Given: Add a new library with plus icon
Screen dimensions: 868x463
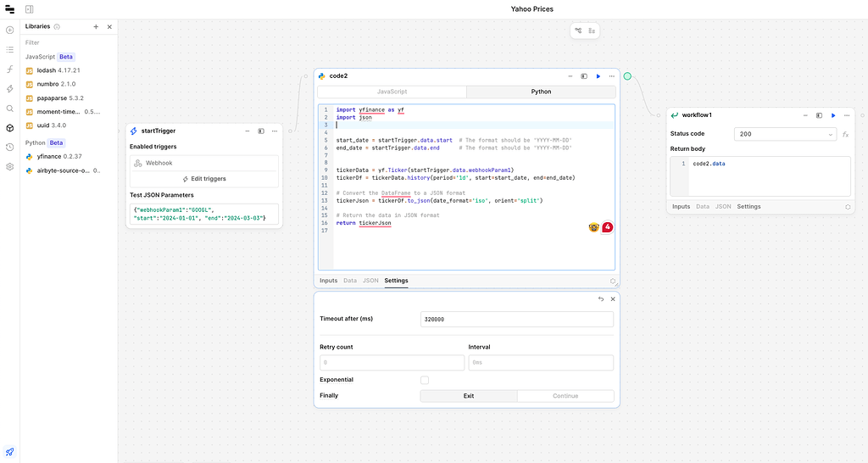Looking at the screenshot, I should coord(96,26).
